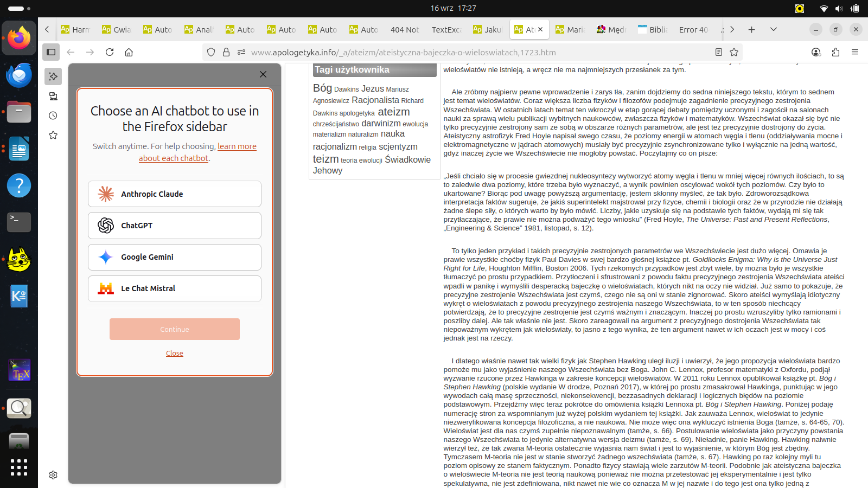Expand the list all tabs dropdown

774,29
